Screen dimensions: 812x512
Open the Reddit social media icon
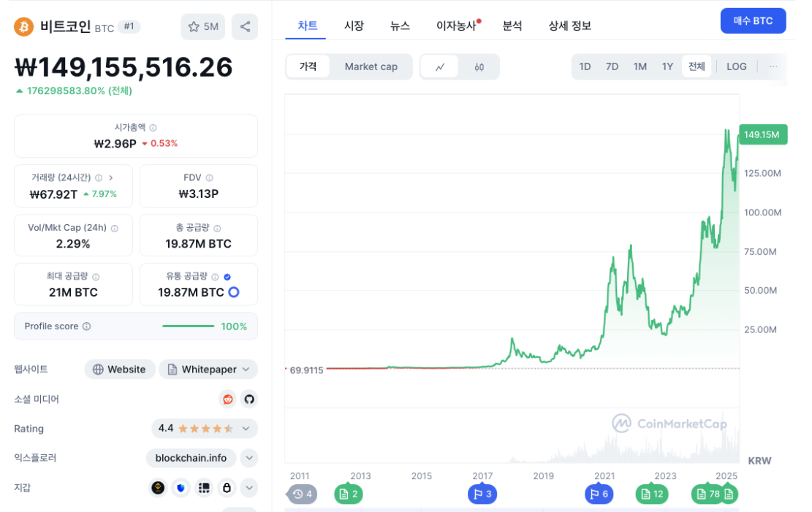click(227, 399)
